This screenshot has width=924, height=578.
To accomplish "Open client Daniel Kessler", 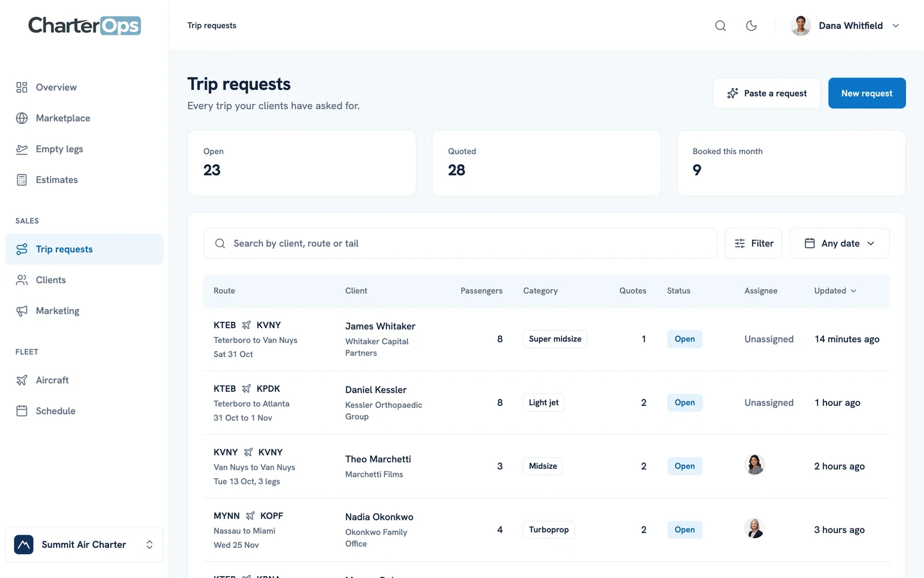I will pos(376,390).
